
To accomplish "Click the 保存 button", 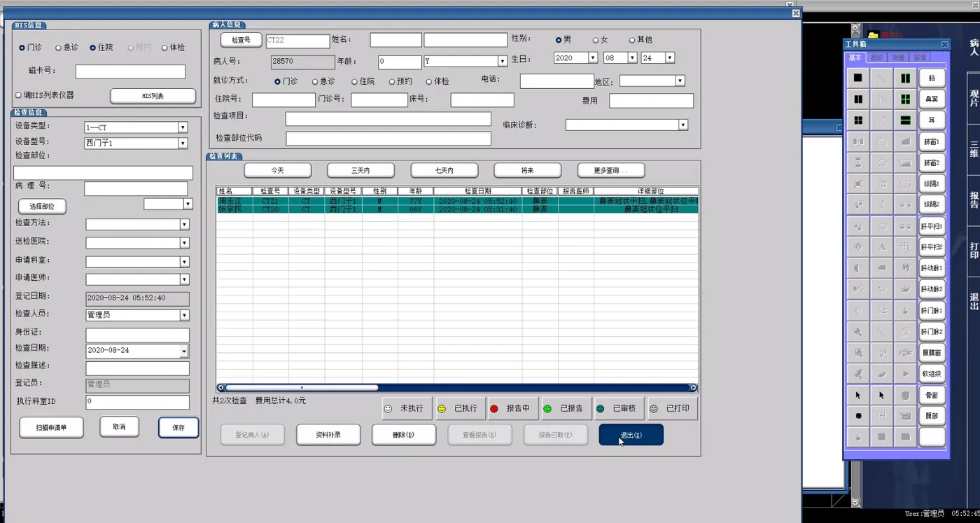I will 178,427.
